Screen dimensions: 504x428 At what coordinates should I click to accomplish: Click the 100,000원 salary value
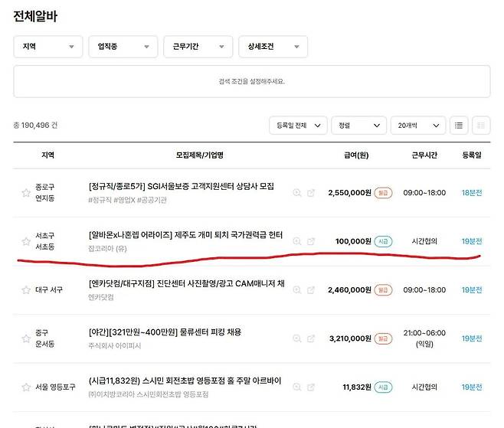tap(353, 241)
